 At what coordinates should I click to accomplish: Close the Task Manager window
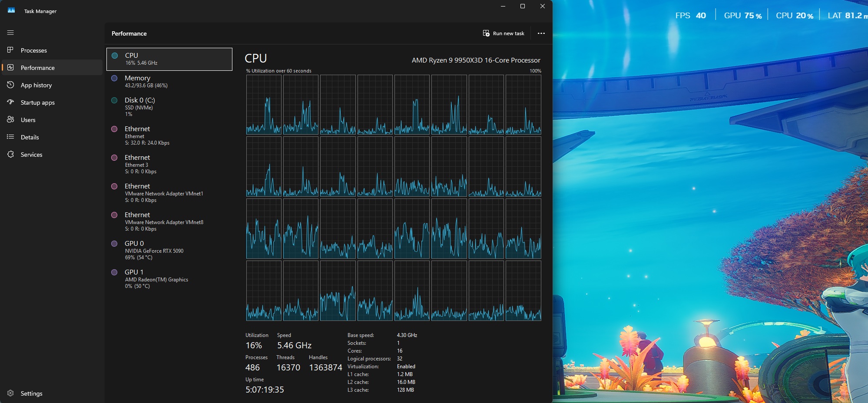[x=543, y=6]
